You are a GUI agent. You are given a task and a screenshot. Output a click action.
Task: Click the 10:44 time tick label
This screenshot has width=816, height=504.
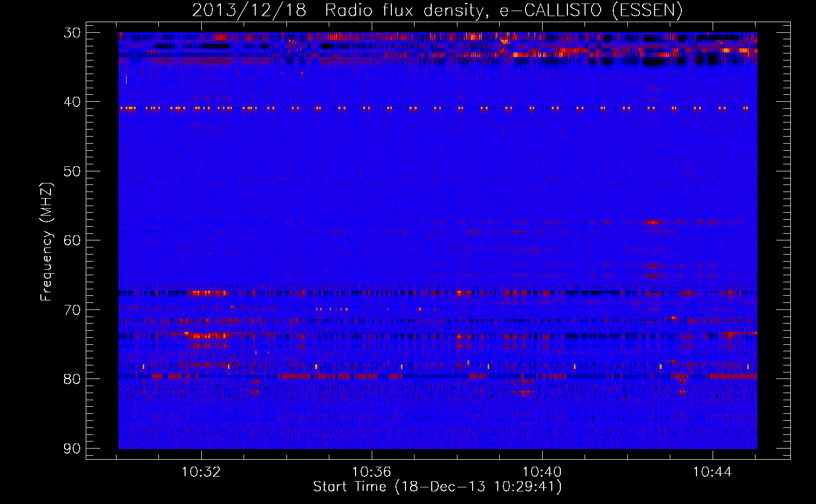[712, 472]
